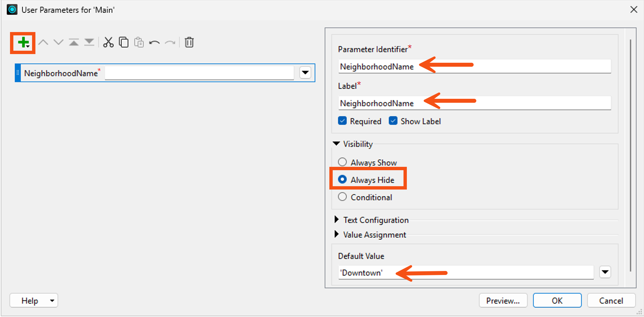Move parameter to the top
This screenshot has height=317, width=644.
[x=74, y=42]
